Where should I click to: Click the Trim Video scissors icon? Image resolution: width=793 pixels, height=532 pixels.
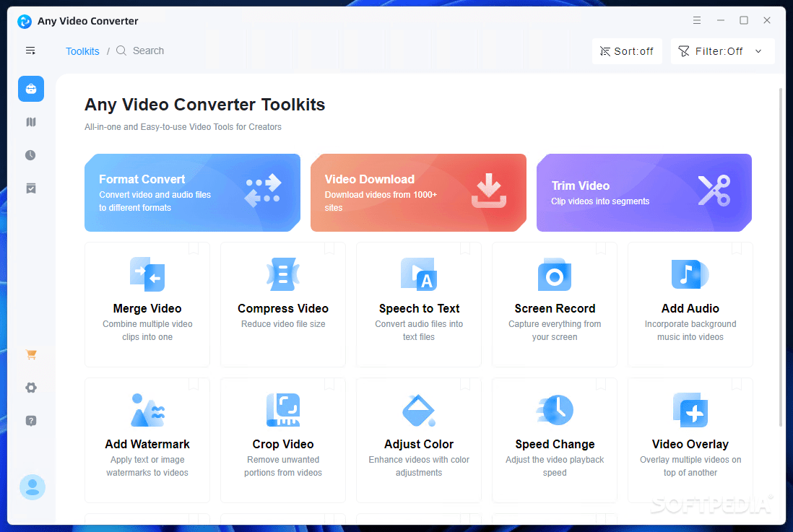(714, 191)
